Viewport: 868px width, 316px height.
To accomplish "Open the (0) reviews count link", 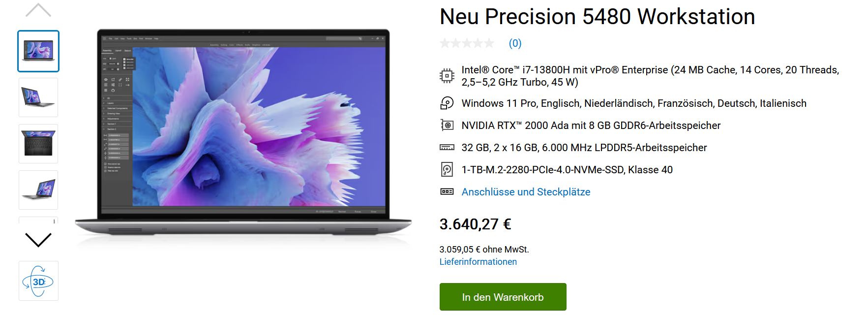I will pos(515,43).
